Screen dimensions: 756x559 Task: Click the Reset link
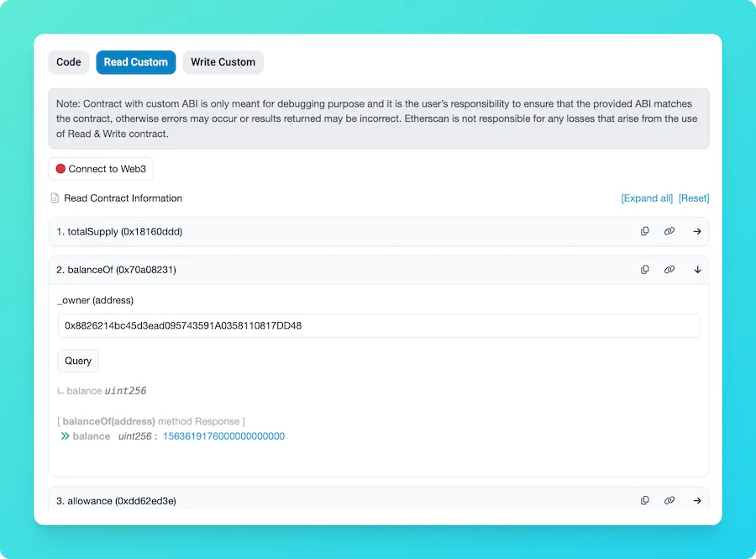(x=694, y=198)
